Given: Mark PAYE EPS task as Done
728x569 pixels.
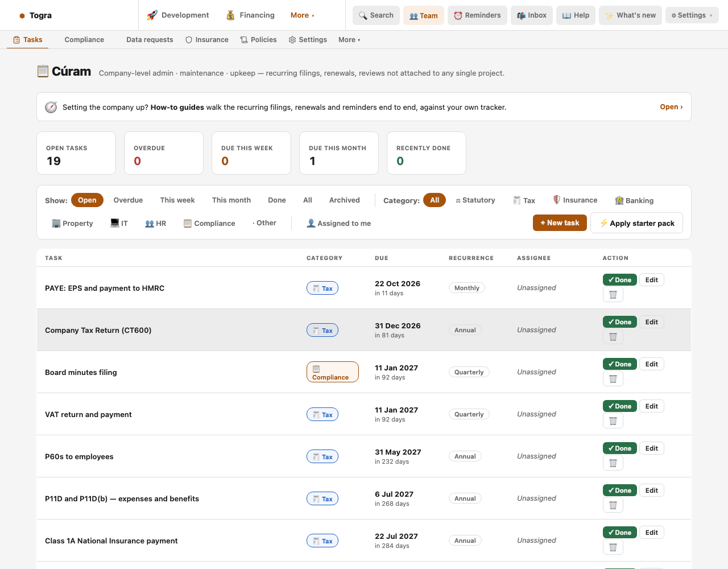Looking at the screenshot, I should pyautogui.click(x=620, y=280).
